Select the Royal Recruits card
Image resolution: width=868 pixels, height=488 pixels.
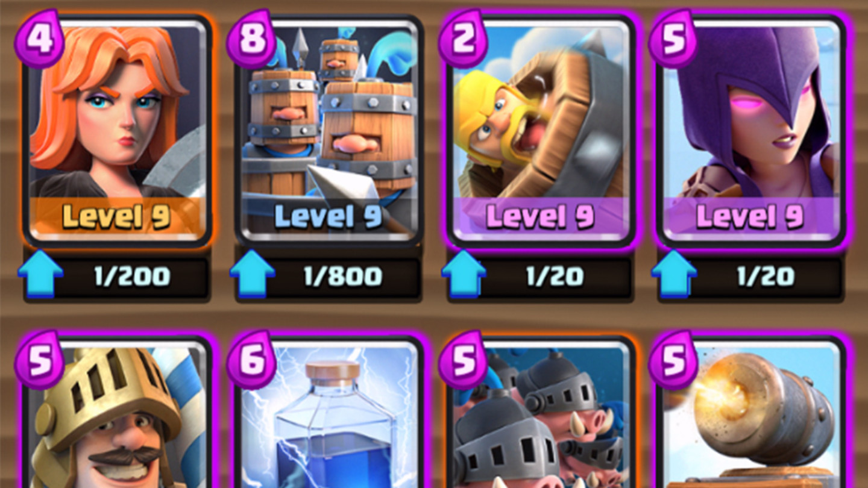329,131
